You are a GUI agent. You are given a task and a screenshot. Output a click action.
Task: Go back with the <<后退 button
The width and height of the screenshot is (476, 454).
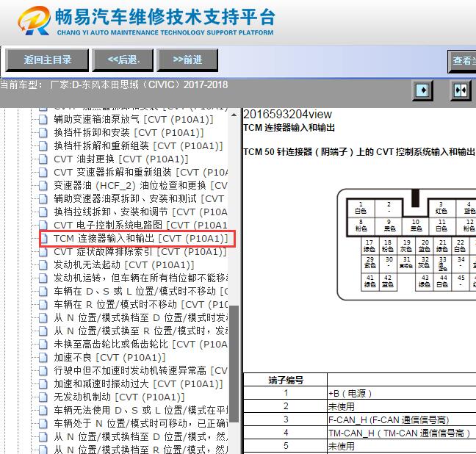(x=123, y=60)
